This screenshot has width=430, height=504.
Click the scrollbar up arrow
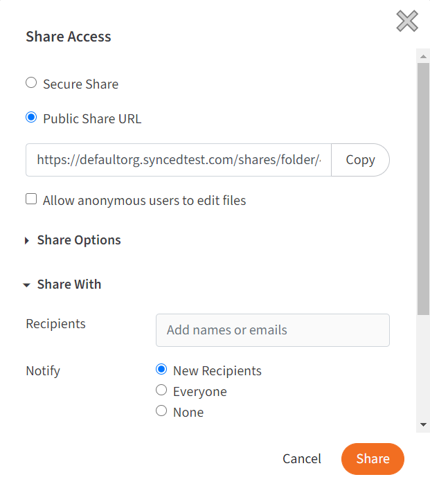tap(423, 57)
